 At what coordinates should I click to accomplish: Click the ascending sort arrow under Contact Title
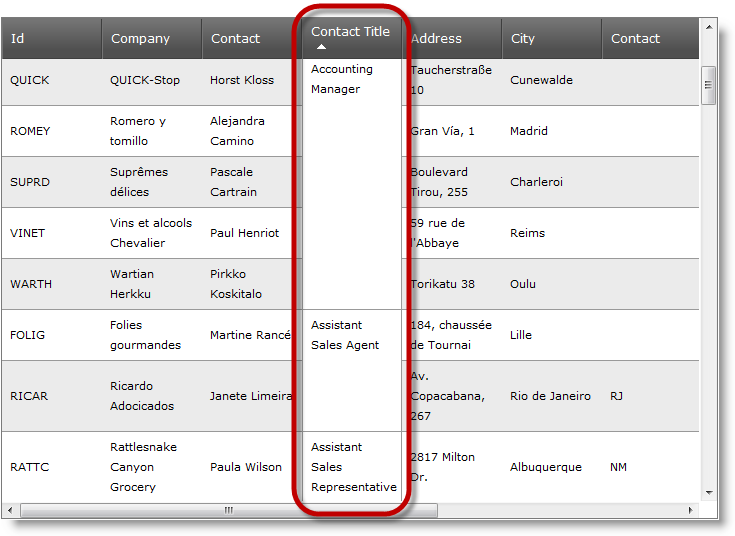321,47
